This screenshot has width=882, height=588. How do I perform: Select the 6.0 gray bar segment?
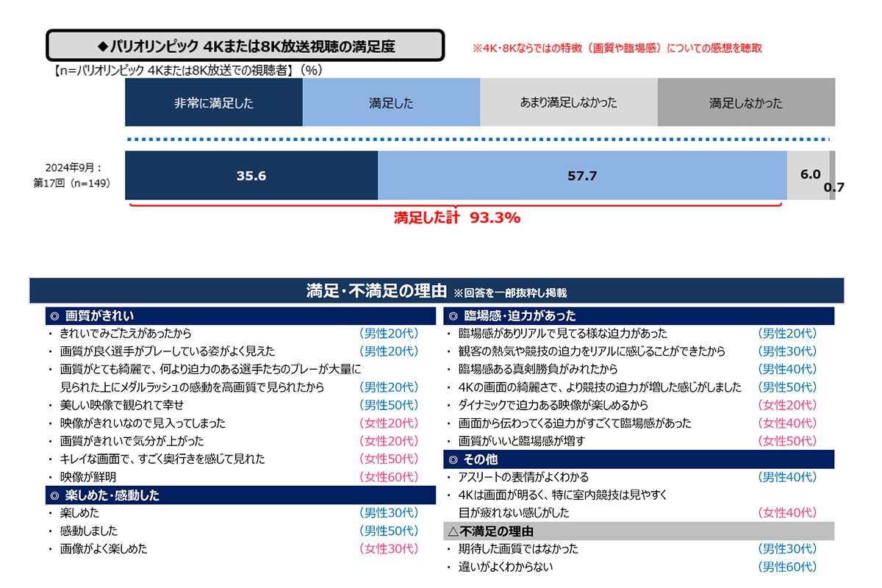point(808,176)
